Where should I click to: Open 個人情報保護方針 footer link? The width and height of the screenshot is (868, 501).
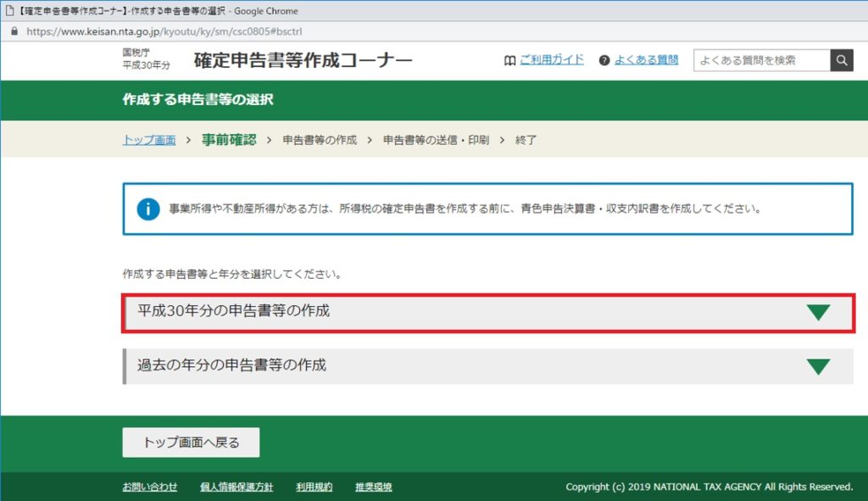(x=236, y=487)
